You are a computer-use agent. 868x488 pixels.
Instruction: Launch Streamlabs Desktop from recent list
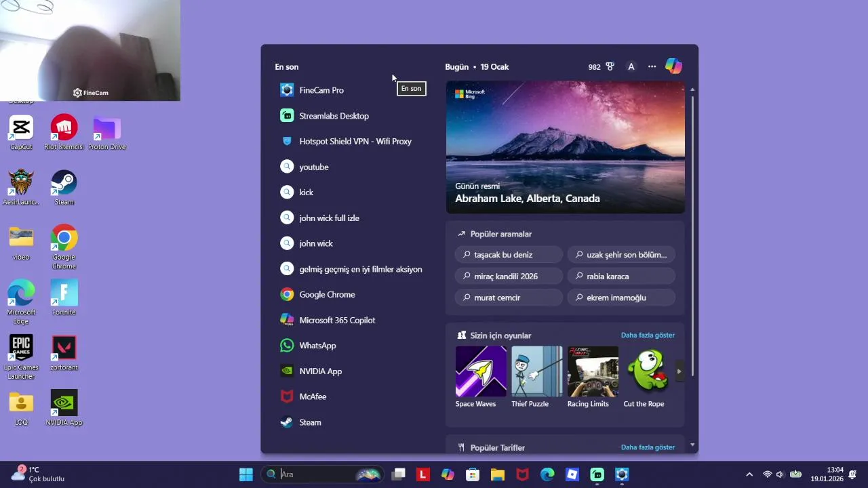point(353,116)
